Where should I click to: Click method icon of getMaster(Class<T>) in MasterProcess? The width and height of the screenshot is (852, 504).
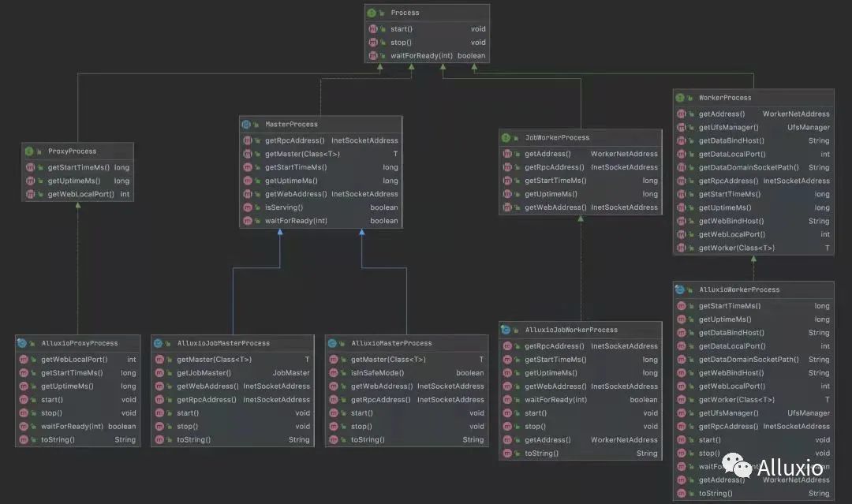(x=248, y=154)
